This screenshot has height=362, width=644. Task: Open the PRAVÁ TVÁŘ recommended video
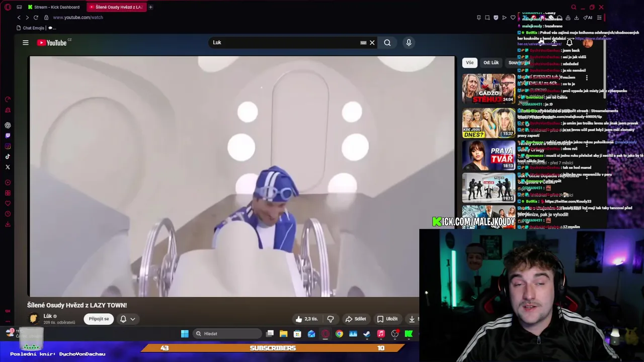(489, 155)
